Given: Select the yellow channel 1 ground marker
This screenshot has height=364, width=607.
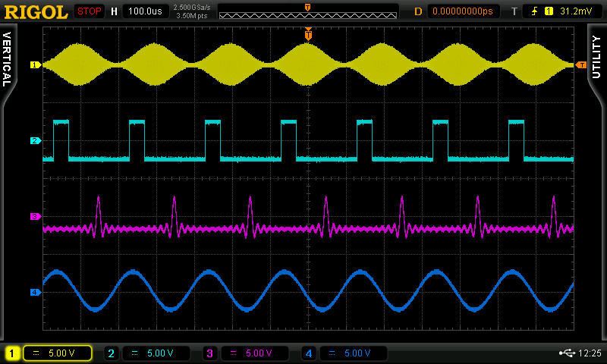Looking at the screenshot, I should tap(34, 65).
